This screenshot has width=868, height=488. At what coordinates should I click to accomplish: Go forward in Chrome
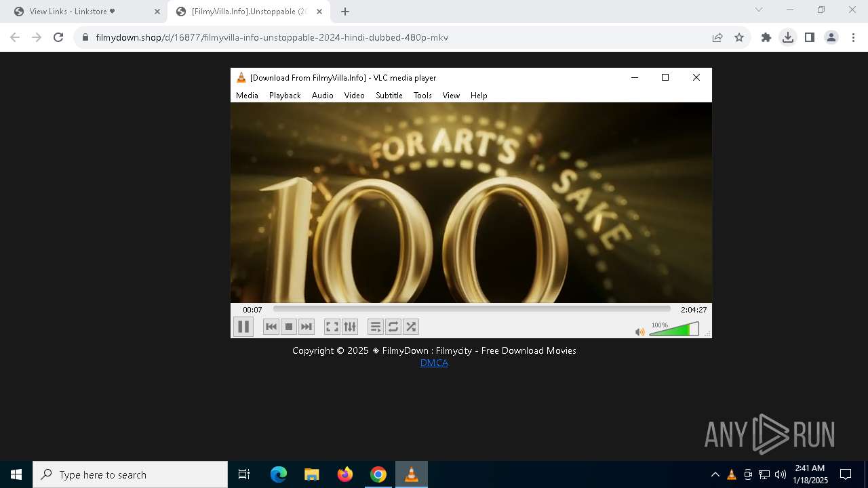click(x=37, y=37)
